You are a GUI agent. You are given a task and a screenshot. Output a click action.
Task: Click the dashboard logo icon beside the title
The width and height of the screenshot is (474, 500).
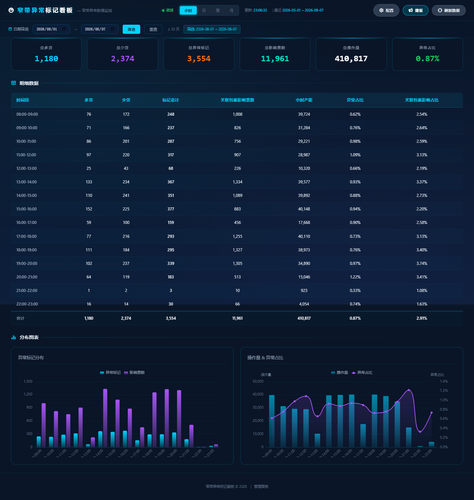pos(11,10)
